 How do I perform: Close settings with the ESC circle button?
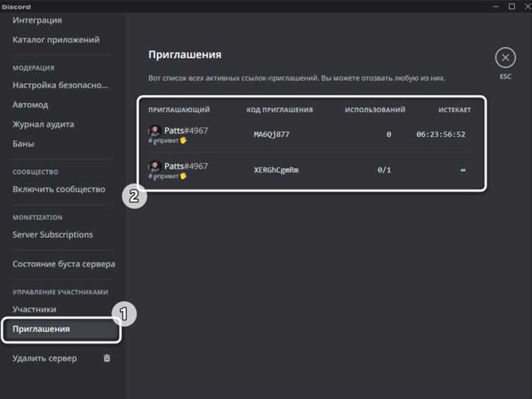[505, 58]
